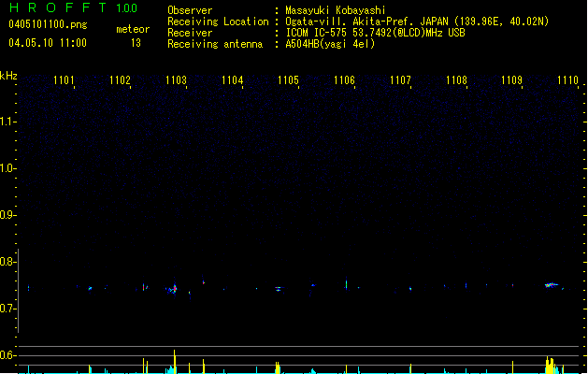Click time marker 1102
The width and height of the screenshot is (588, 374).
(x=120, y=80)
